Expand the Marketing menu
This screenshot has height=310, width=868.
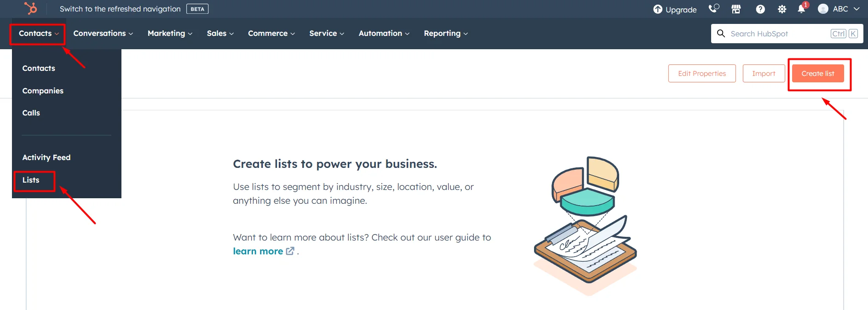[170, 33]
